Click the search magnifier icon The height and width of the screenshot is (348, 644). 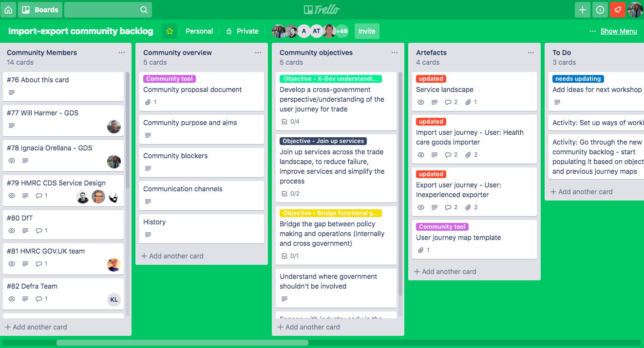coord(144,10)
